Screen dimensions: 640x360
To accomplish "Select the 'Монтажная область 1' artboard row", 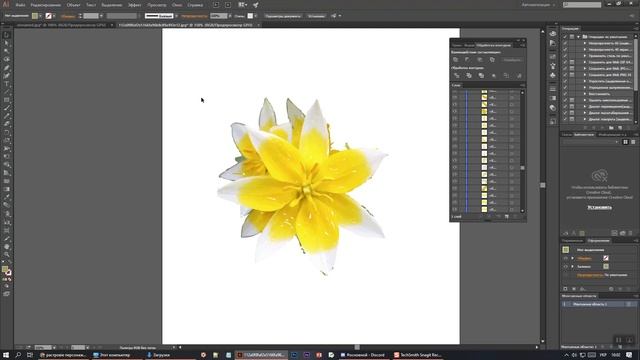I will click(599, 304).
